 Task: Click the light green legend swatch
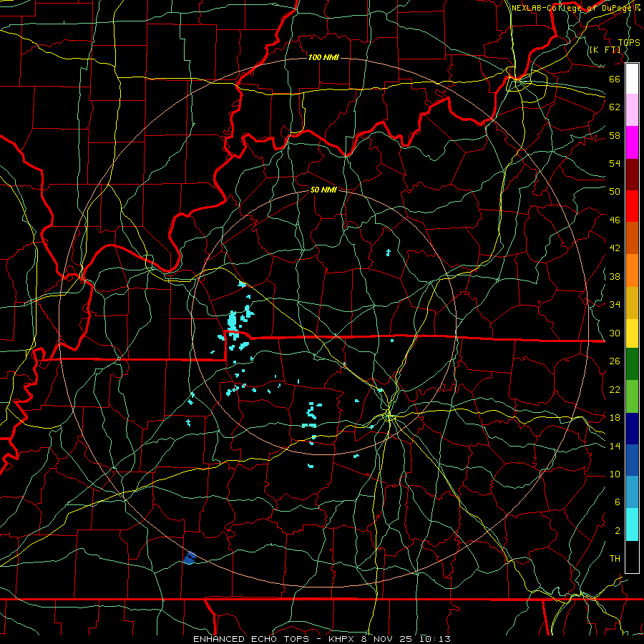pyautogui.click(x=632, y=396)
